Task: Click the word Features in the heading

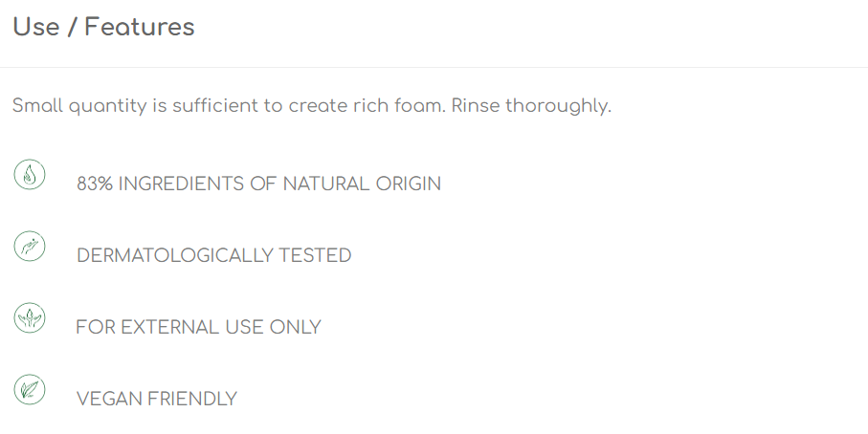Action: (x=140, y=27)
